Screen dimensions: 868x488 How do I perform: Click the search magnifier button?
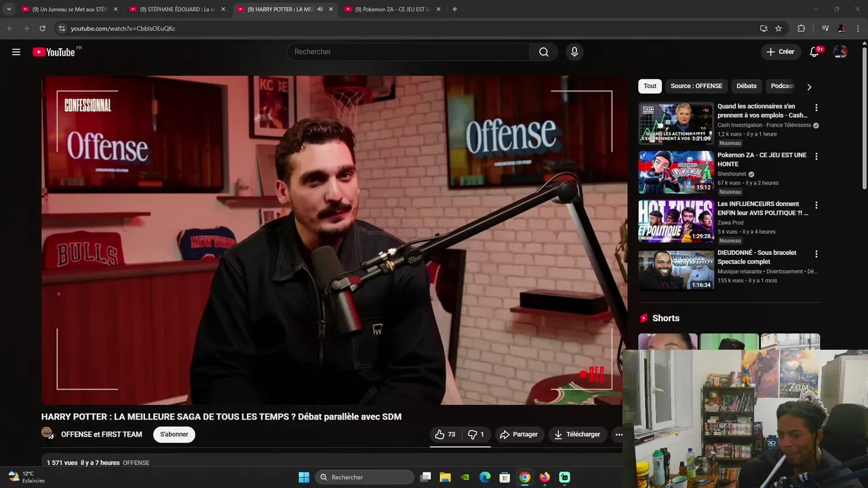[x=544, y=52]
